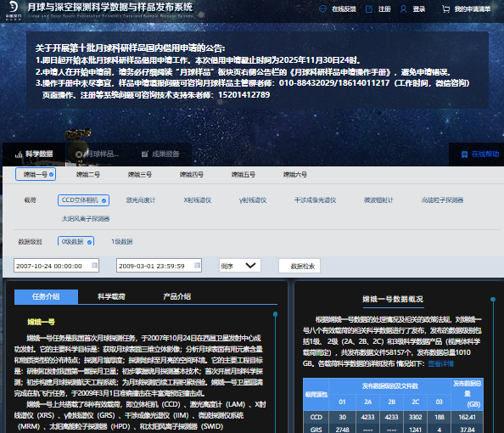This screenshot has width=504, height=433.
Task: Switch to the 成果报告 tab
Action: pos(160,155)
